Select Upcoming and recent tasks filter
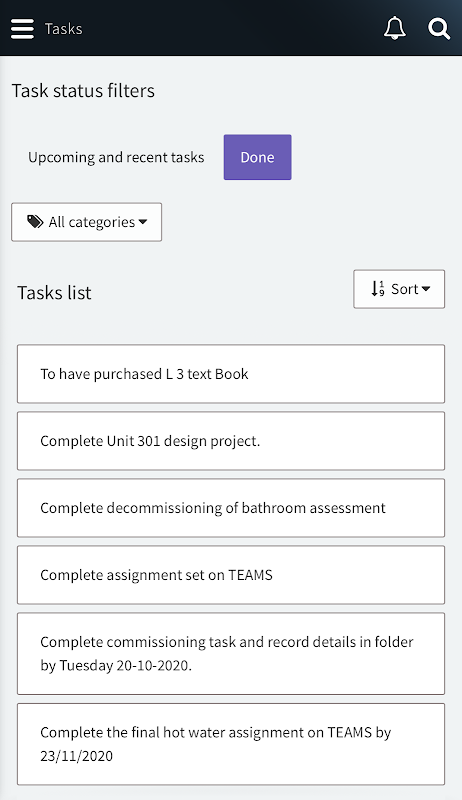462x800 pixels. pos(116,157)
